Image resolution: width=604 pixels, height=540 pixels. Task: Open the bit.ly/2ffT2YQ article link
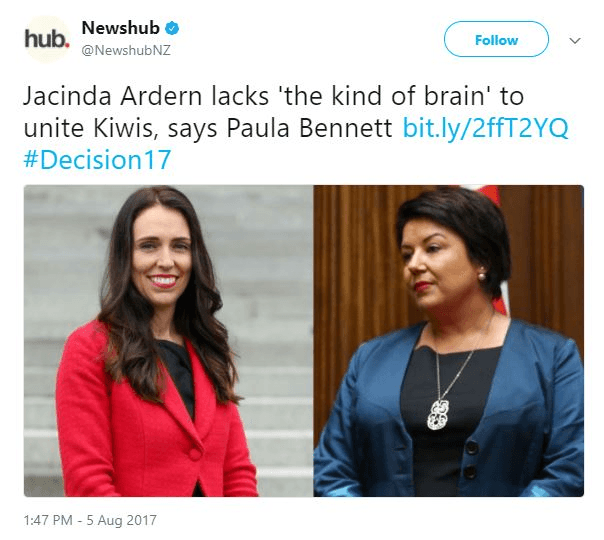(485, 128)
